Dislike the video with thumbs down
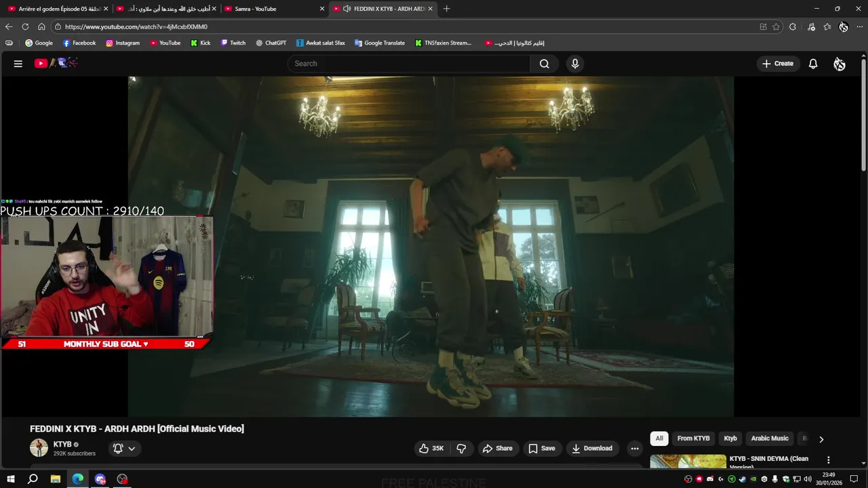The image size is (868, 488). click(x=461, y=449)
